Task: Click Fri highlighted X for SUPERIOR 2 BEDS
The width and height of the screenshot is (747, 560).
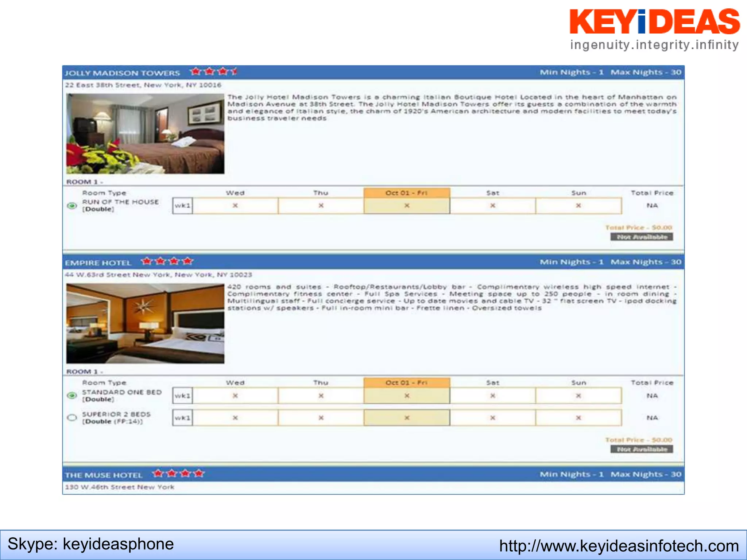Action: (x=407, y=418)
